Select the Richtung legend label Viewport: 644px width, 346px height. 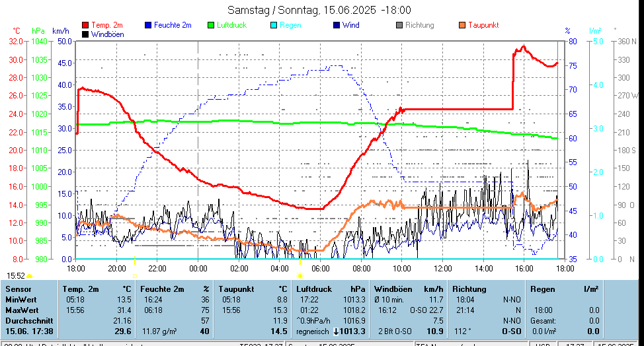419,25
